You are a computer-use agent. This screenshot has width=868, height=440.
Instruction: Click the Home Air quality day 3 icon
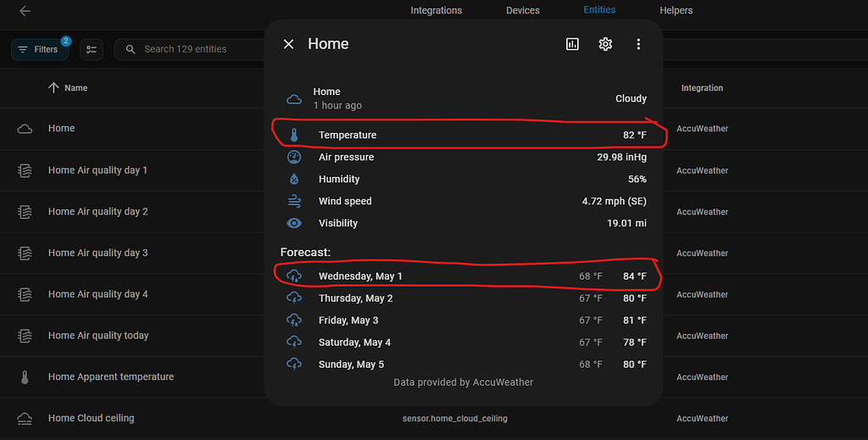(25, 253)
